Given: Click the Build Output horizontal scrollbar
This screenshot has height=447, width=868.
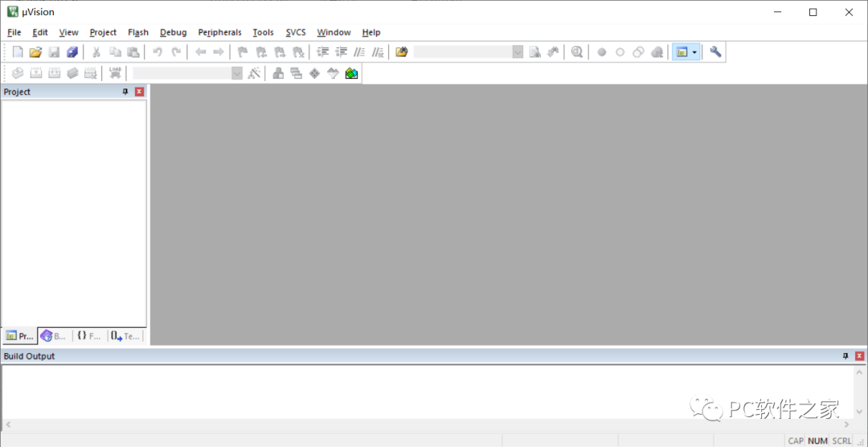Looking at the screenshot, I should [427, 424].
